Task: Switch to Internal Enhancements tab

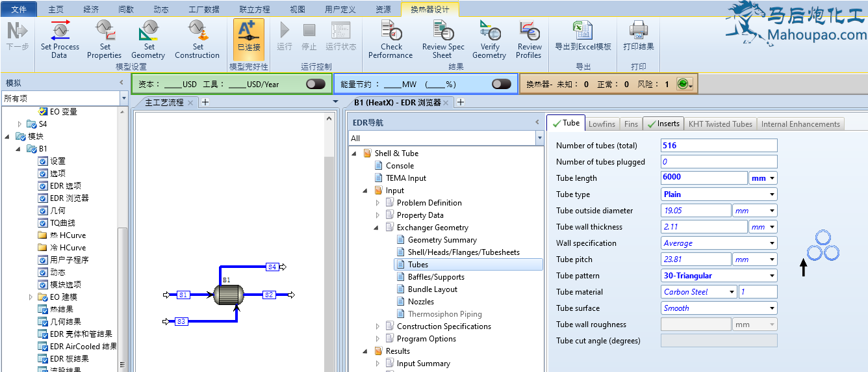Action: click(800, 124)
